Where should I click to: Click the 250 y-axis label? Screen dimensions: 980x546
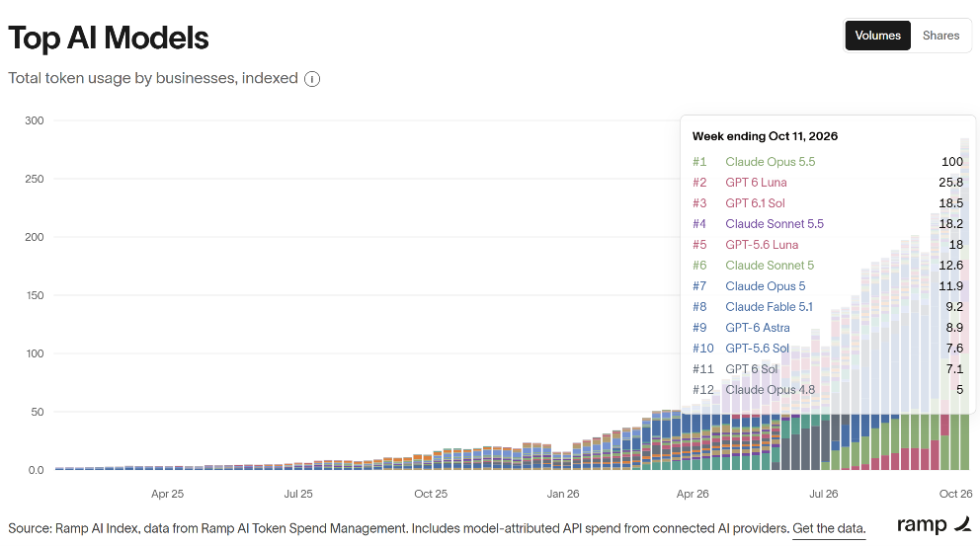coord(35,179)
